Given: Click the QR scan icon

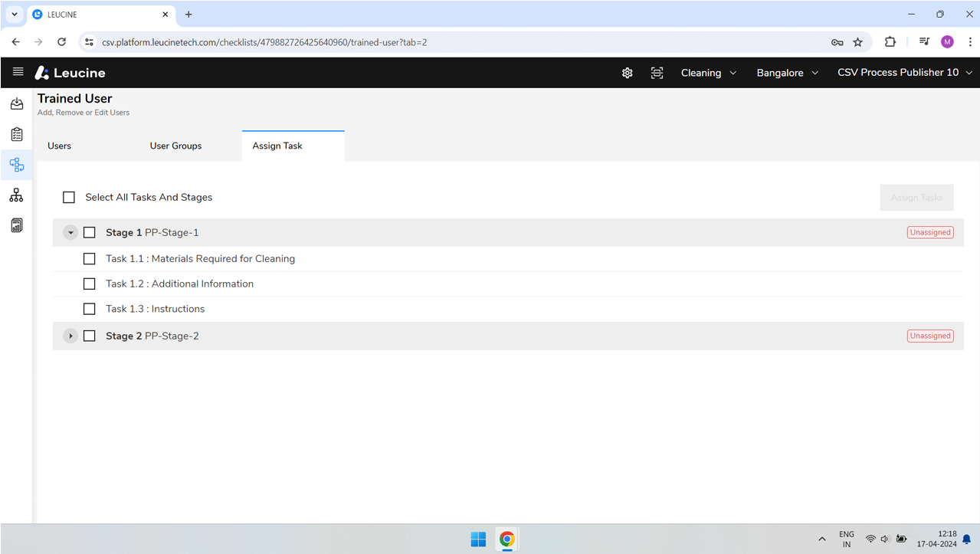Looking at the screenshot, I should (657, 73).
